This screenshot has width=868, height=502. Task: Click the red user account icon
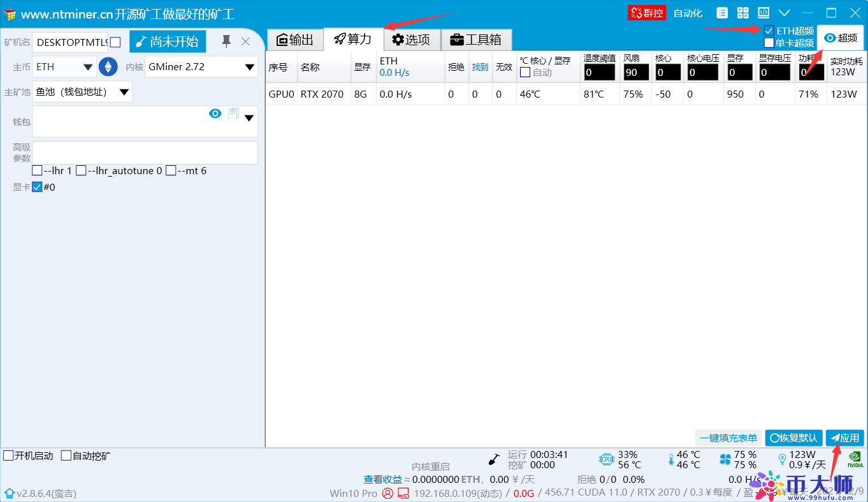click(x=387, y=493)
